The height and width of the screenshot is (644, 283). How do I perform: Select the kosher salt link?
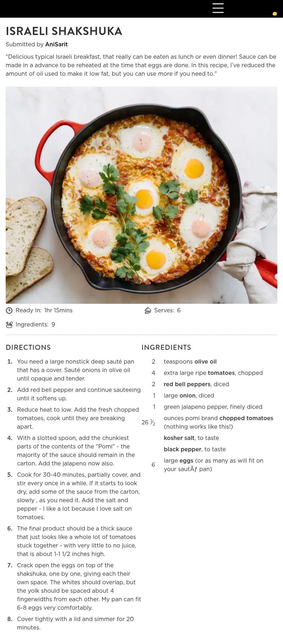point(179,438)
